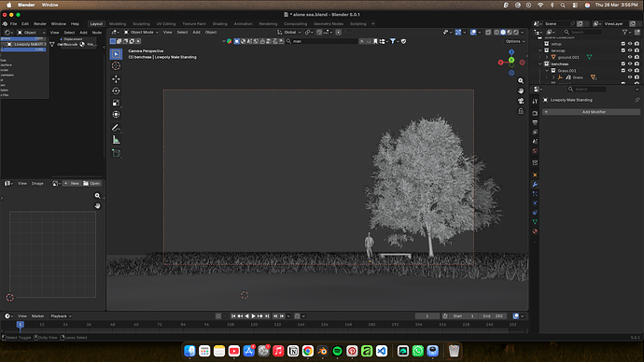Open Spotify from the Dock
The width and height of the screenshot is (644, 362).
coord(337,352)
